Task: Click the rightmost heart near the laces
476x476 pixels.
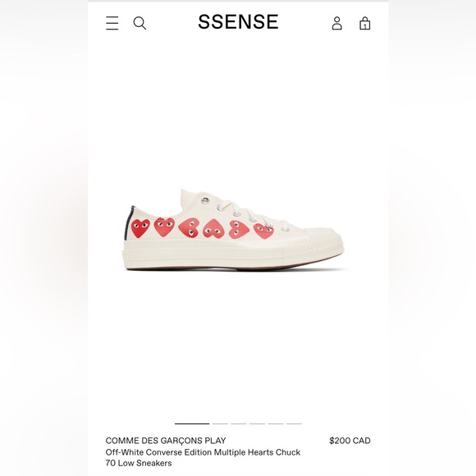Action: pyautogui.click(x=263, y=231)
